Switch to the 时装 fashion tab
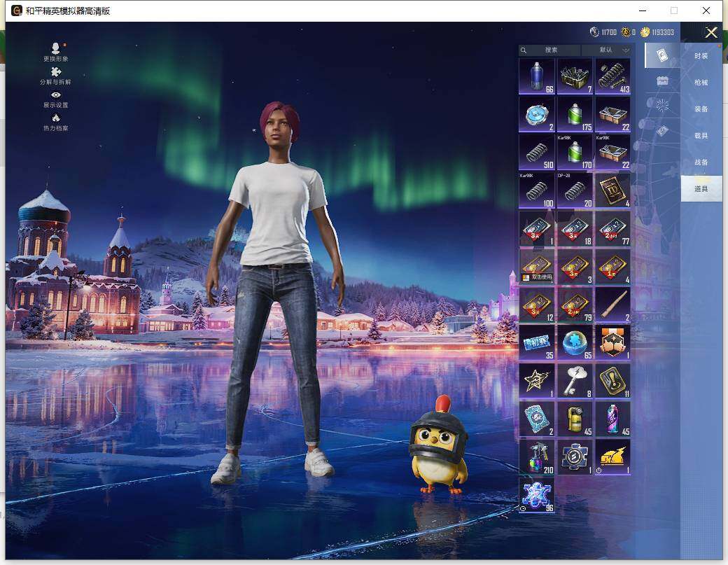 [701, 56]
